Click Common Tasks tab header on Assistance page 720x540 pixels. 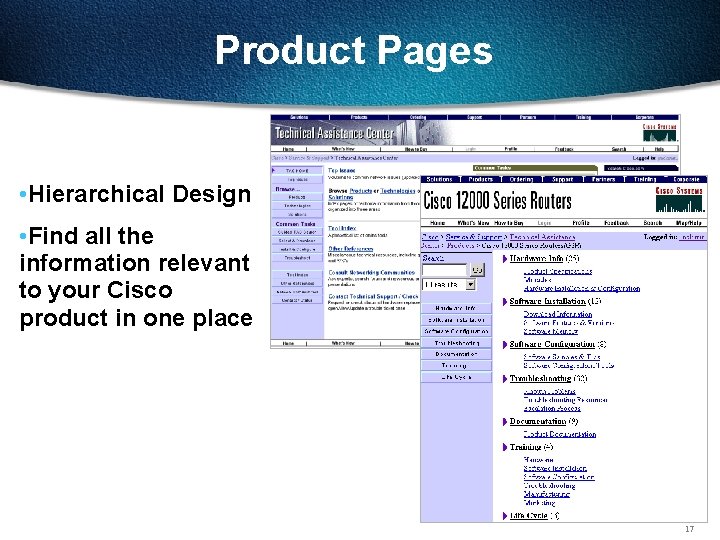click(x=535, y=168)
